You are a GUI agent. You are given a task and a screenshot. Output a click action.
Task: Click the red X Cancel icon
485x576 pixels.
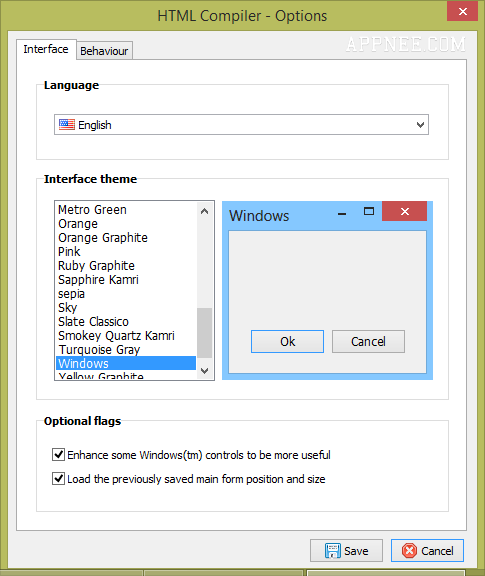coord(409,551)
